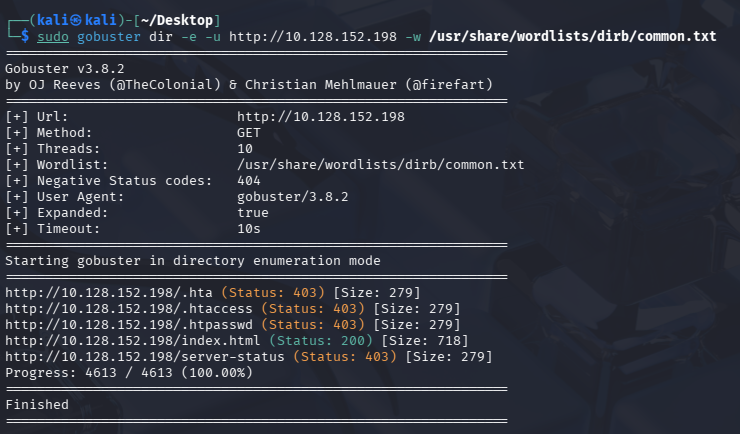Click the Kali skull symbol in prompt

[76, 20]
